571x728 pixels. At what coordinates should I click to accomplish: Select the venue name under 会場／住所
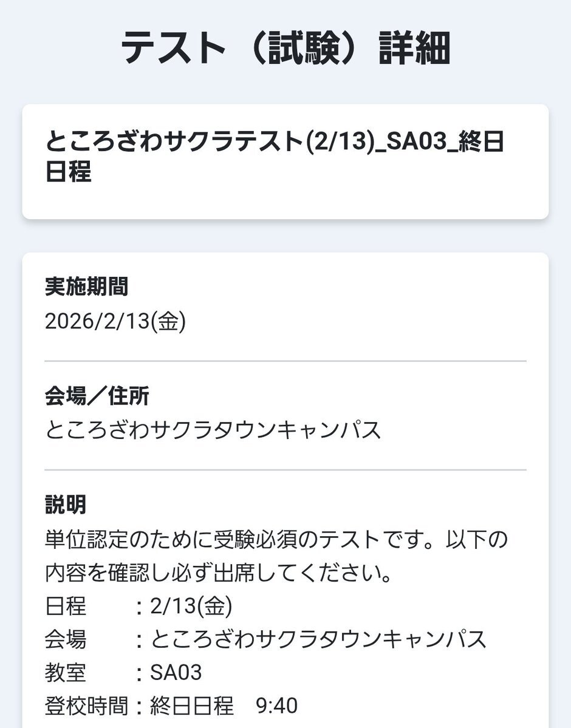tap(213, 430)
